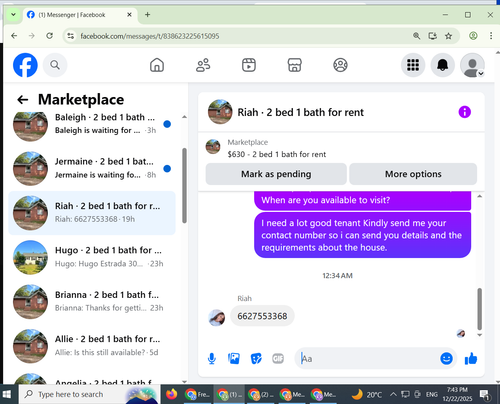
Task: Click the $630 - 2 bed 1 bath listing text
Action: point(277,154)
